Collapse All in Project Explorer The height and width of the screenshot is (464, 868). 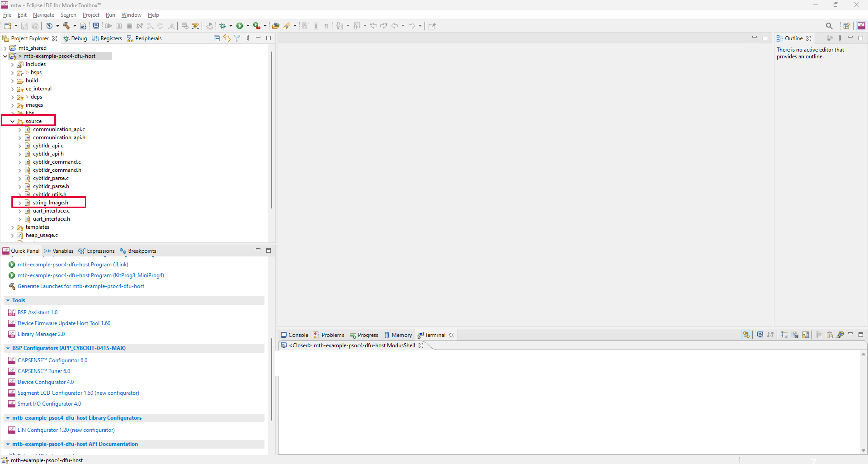(217, 38)
